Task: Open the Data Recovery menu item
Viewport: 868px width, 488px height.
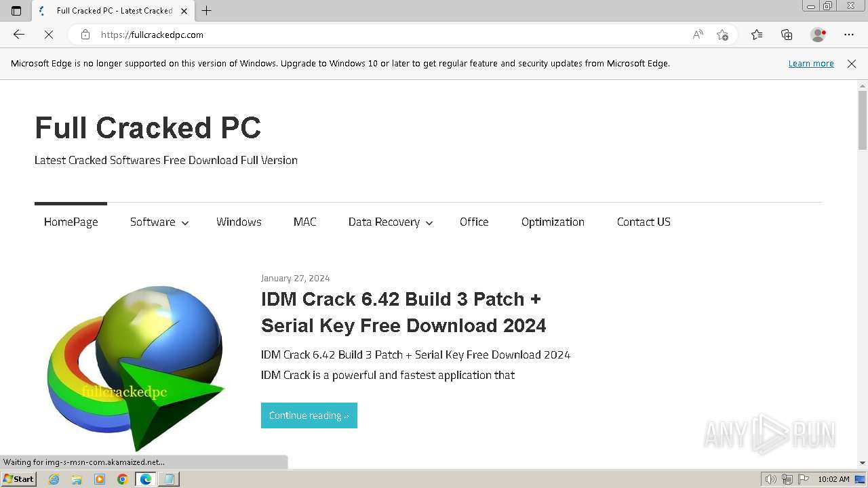Action: [384, 222]
